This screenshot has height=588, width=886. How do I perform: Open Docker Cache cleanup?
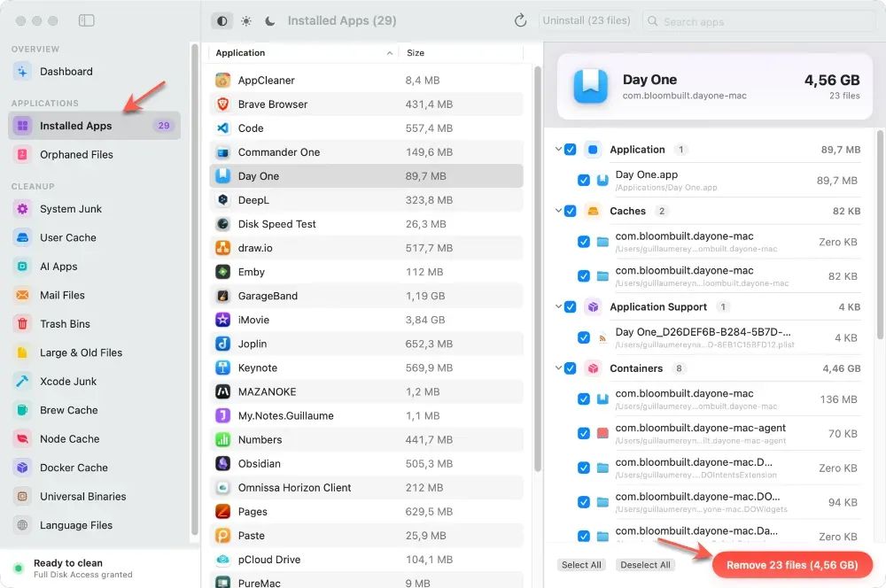(x=95, y=468)
